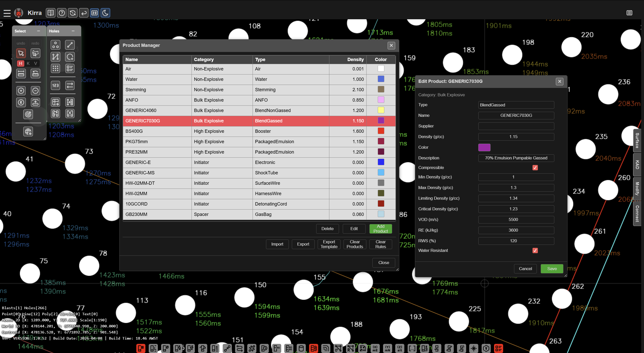The width and height of the screenshot is (644, 353).
Task: Click the swap arrows reorder icon
Action: (x=70, y=85)
